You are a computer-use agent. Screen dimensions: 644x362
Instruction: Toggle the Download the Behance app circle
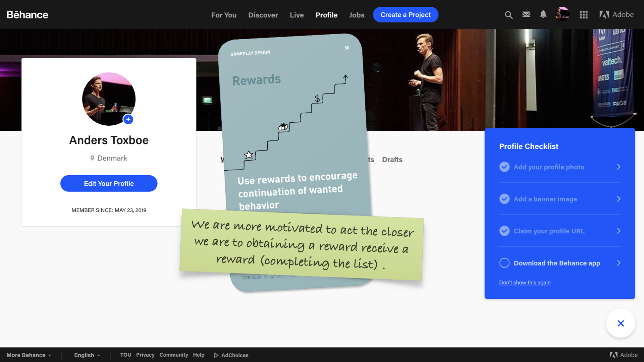pyautogui.click(x=504, y=263)
